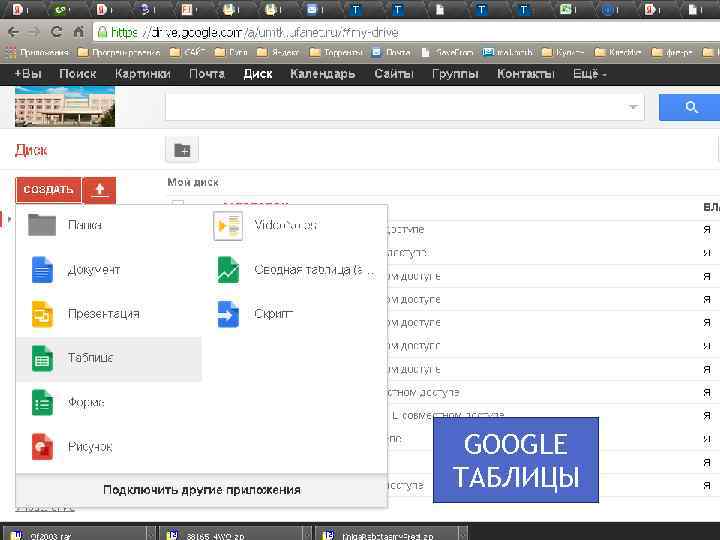Click the blue Скрипт arrow icon
This screenshot has height=540, width=720.
pyautogui.click(x=228, y=314)
